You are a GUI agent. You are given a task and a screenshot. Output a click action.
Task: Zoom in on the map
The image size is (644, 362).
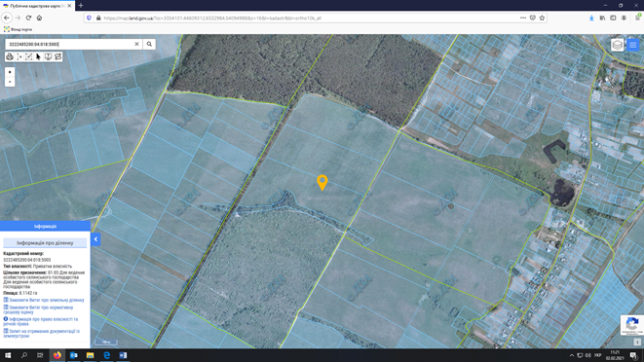pos(10,72)
